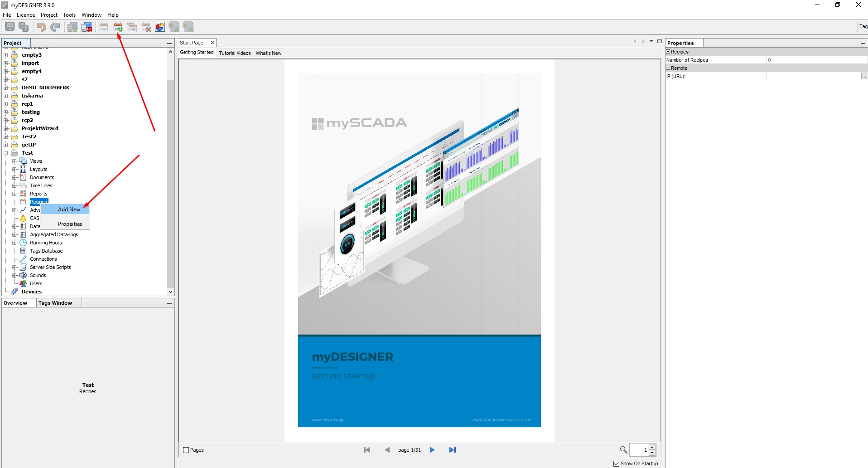
Task: Click the duplicate recipe toolbar icon
Action: [132, 27]
